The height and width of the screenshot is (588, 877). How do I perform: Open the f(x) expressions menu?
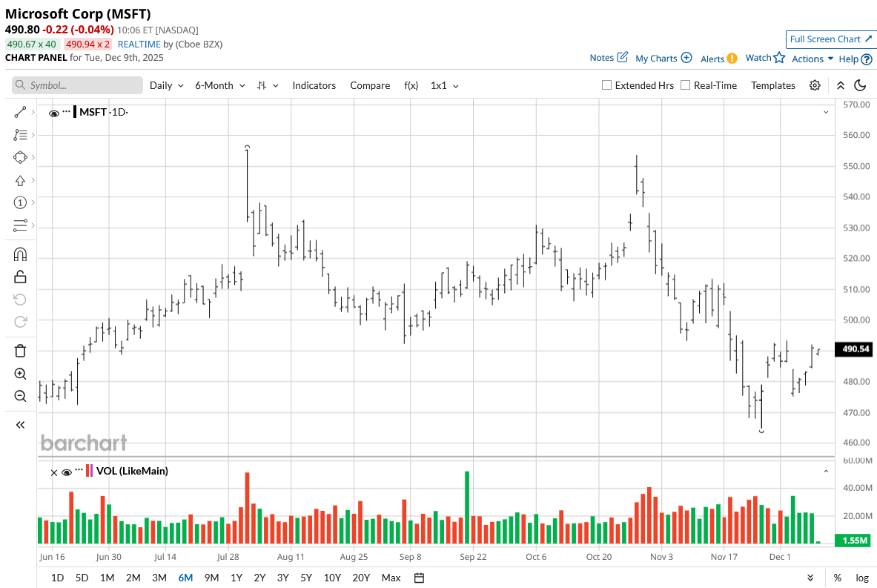tap(411, 85)
